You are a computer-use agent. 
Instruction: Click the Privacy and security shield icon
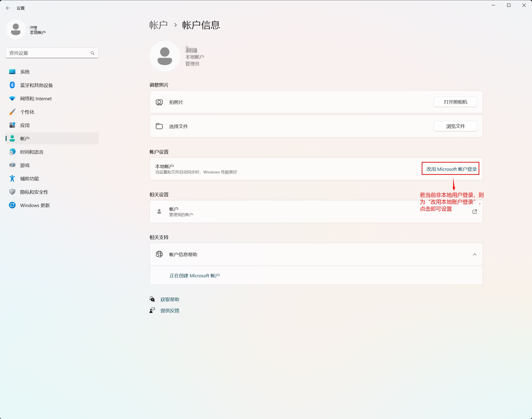click(x=12, y=192)
